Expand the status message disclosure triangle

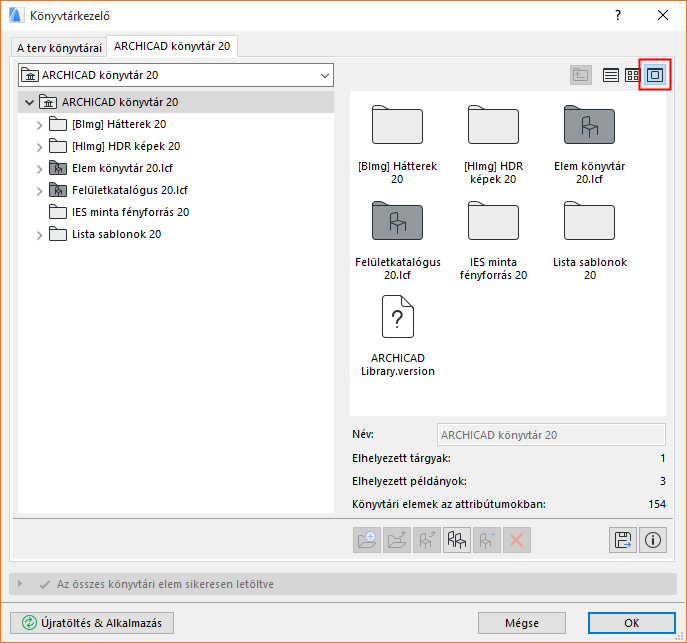tap(20, 584)
